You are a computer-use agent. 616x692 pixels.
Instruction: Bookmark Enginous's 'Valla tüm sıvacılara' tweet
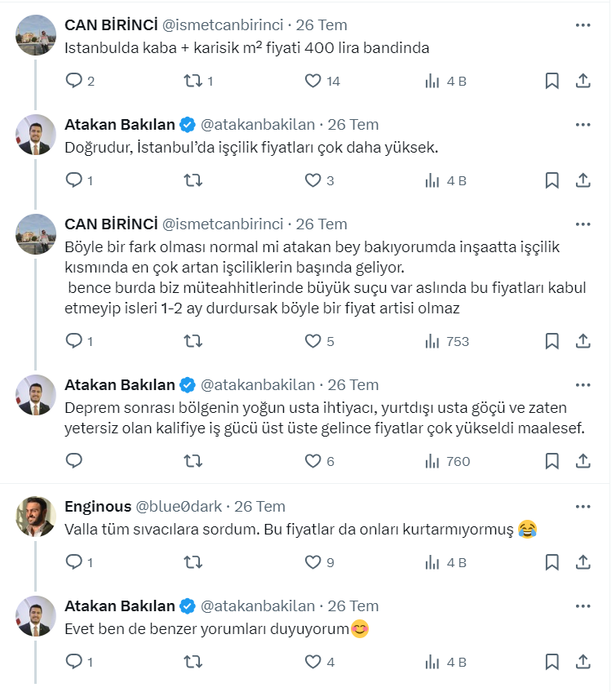click(552, 561)
